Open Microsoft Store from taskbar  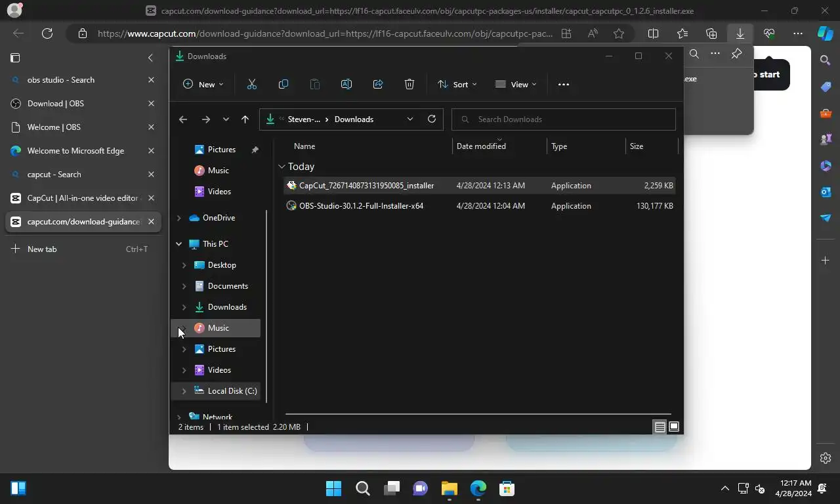507,488
